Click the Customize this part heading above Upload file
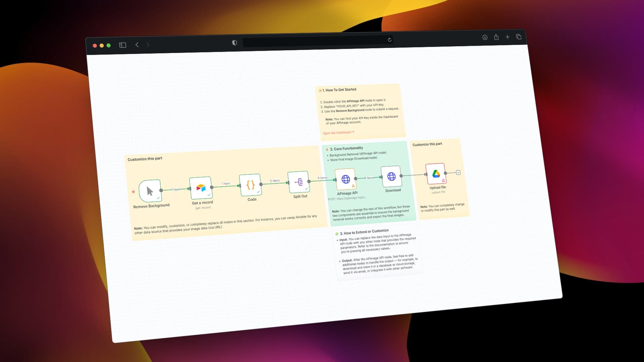The height and width of the screenshot is (362, 644). coord(427,144)
